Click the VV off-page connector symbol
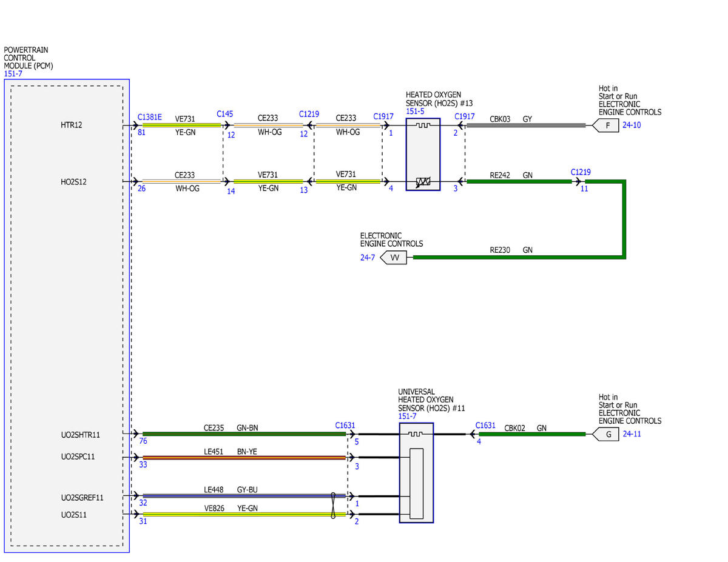728x562 pixels. (394, 258)
